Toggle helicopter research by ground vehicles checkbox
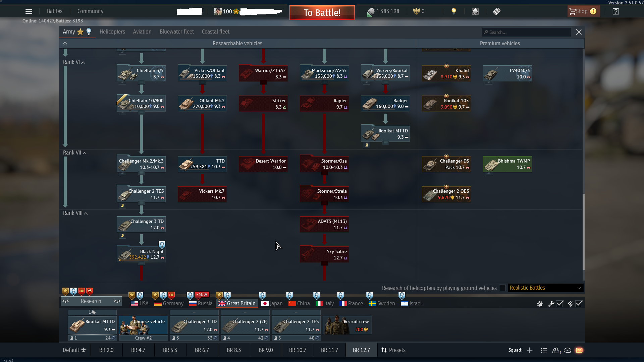Viewport: 644px width, 362px height. point(502,288)
